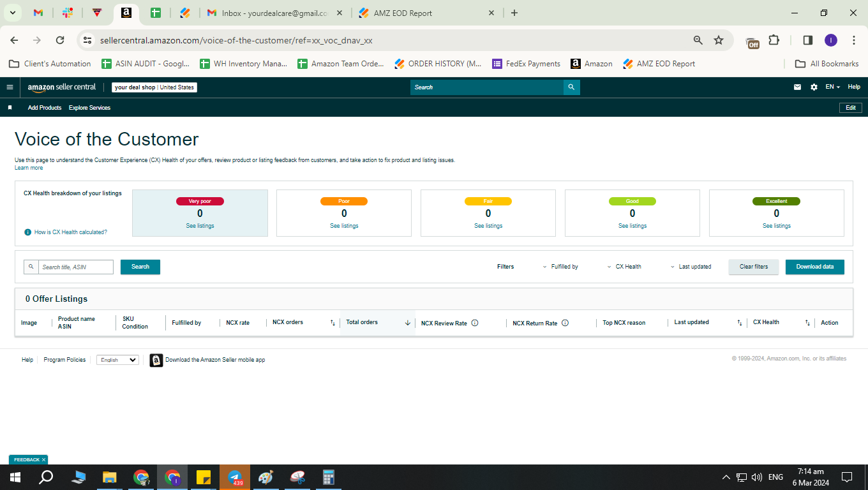868x490 pixels.
Task: Reload the page with browser refresh icon
Action: click(60, 40)
